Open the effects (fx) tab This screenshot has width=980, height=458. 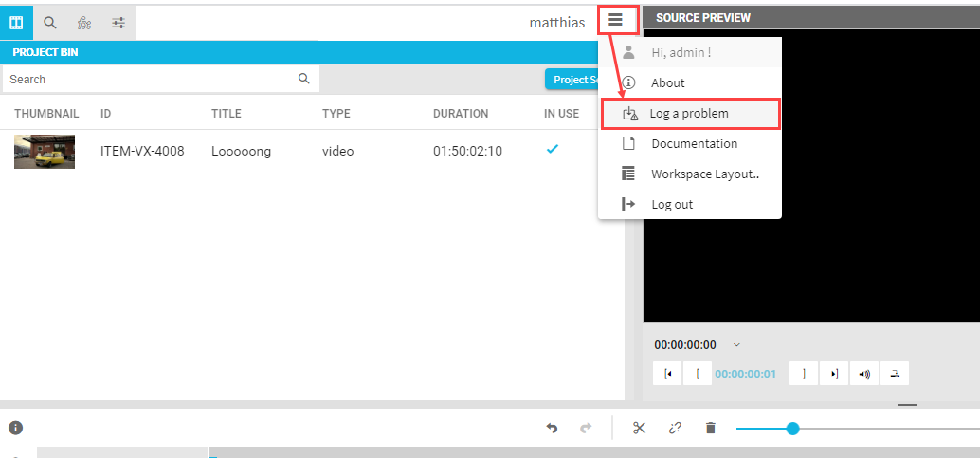(x=84, y=23)
